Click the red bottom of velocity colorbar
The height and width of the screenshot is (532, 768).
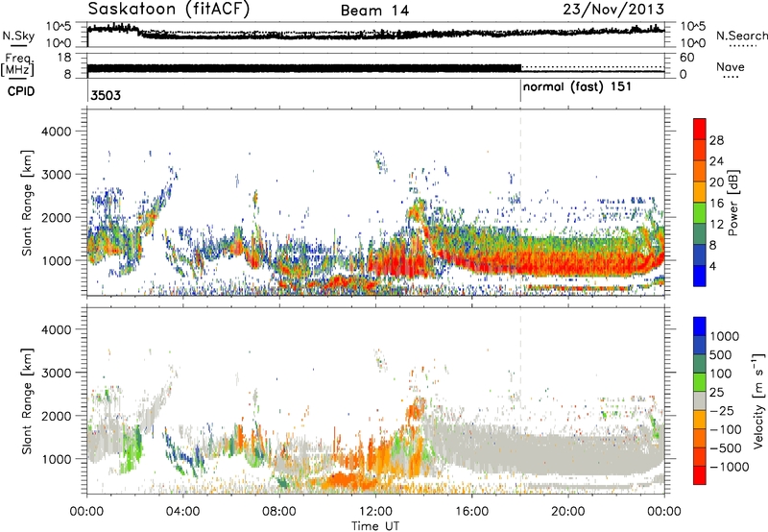pos(700,475)
